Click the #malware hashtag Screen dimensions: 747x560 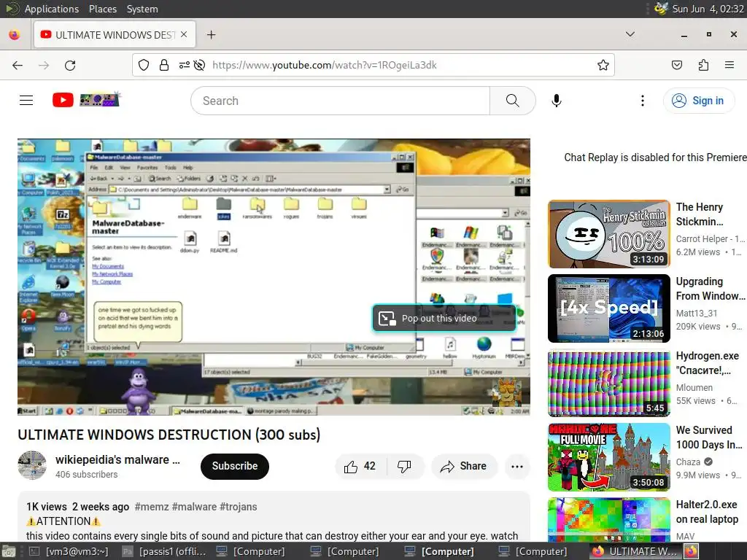pyautogui.click(x=194, y=507)
